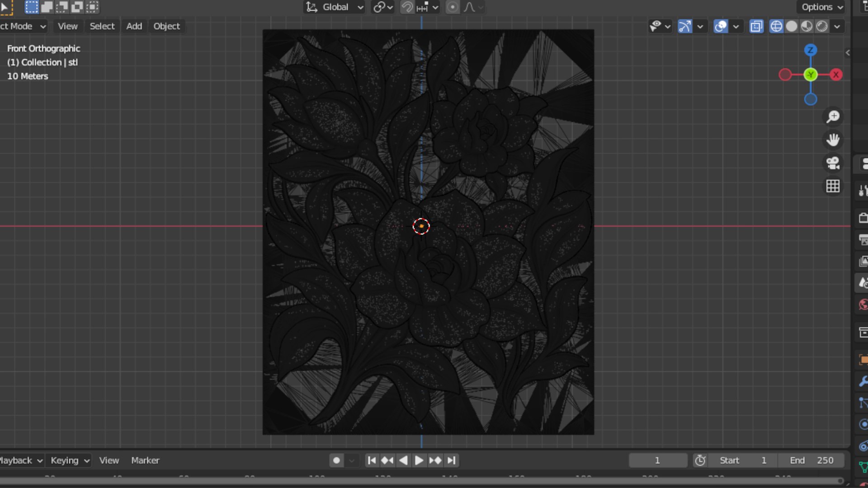Open the Object menu
The image size is (868, 488).
point(166,26)
